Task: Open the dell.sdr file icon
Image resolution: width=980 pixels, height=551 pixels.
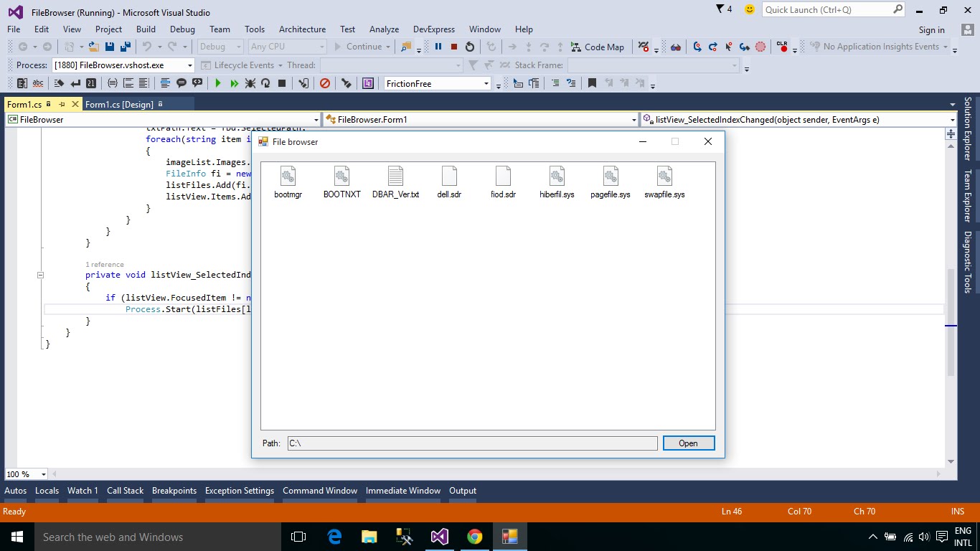Action: [x=449, y=178]
